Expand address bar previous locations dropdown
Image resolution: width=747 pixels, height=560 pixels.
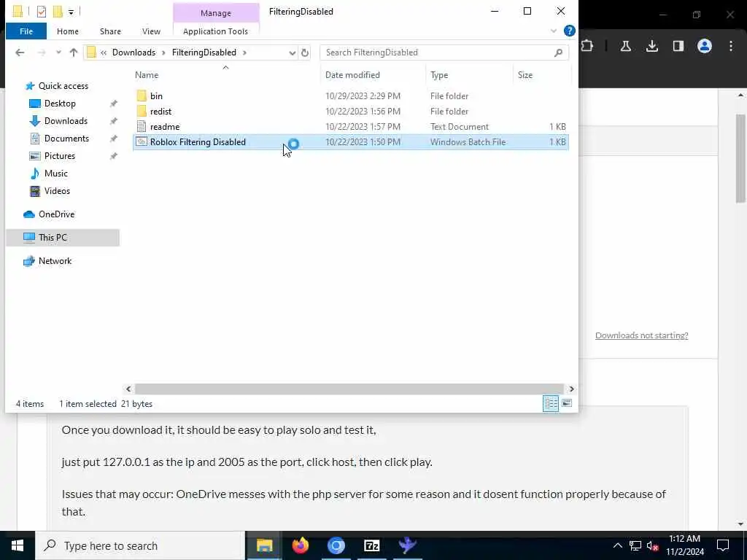[292, 52]
